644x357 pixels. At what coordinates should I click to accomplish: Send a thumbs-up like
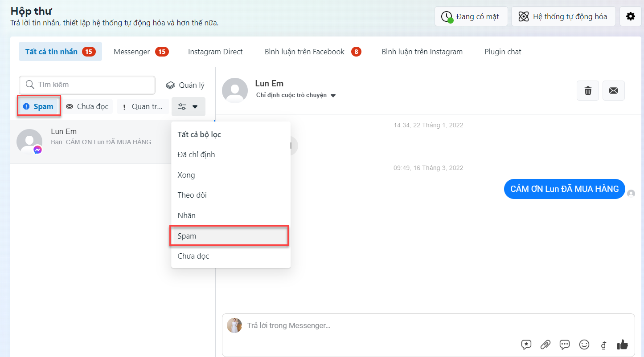pos(622,345)
